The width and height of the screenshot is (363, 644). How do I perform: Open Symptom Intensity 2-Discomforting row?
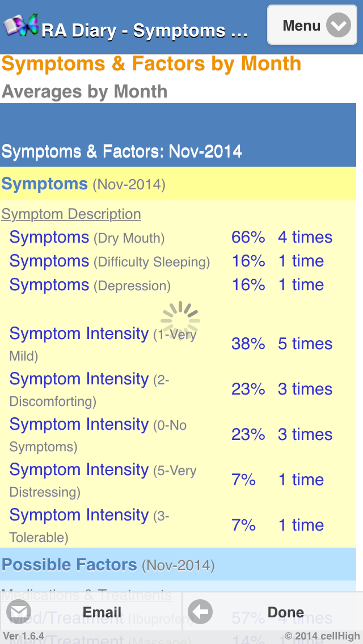coord(89,389)
